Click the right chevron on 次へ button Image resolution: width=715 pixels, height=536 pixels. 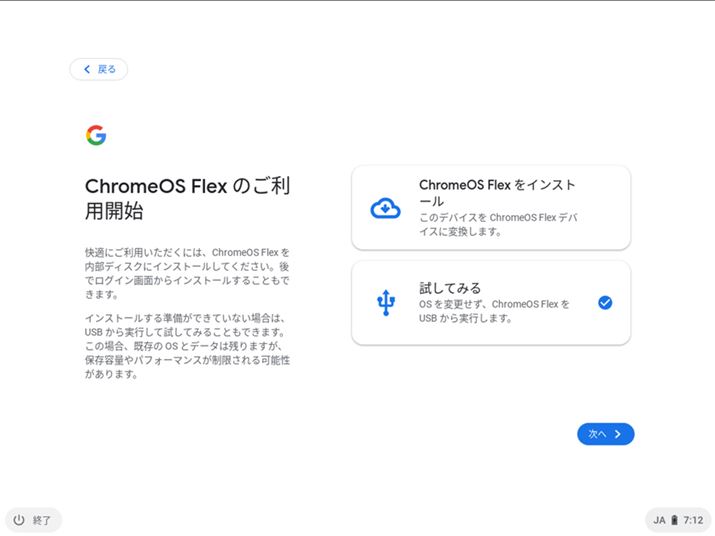(x=619, y=434)
